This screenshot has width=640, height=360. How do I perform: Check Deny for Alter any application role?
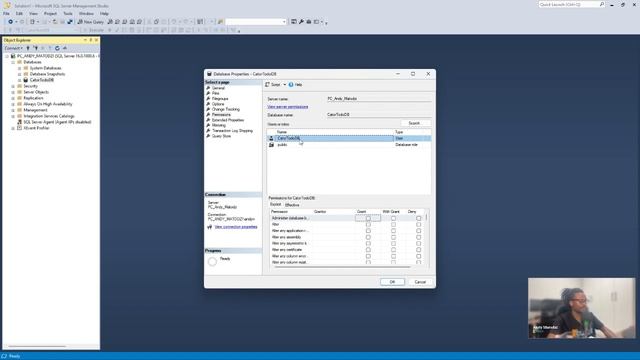click(418, 231)
